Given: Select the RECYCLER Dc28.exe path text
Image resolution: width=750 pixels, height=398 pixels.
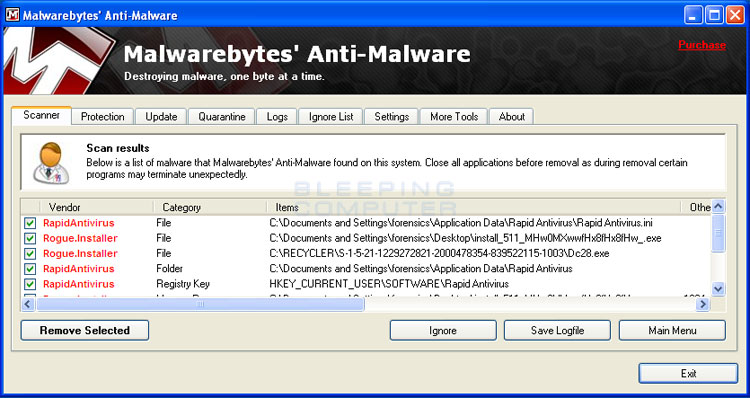Looking at the screenshot, I should (x=439, y=254).
